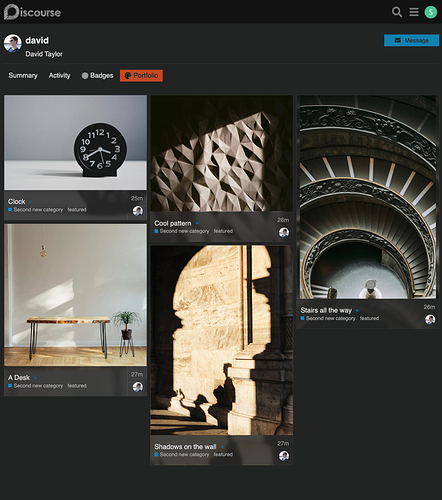Click the blue dot next to Cool pattern title
442x500 pixels.
click(x=197, y=223)
